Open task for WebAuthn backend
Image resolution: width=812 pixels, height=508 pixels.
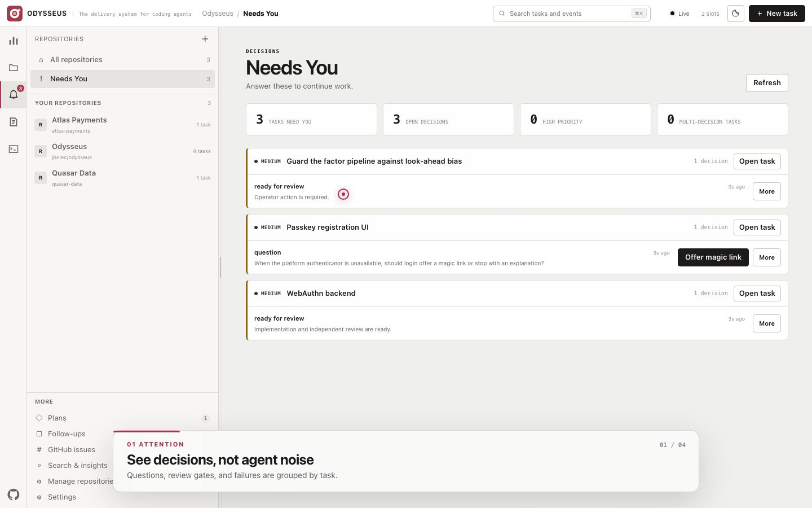click(757, 294)
